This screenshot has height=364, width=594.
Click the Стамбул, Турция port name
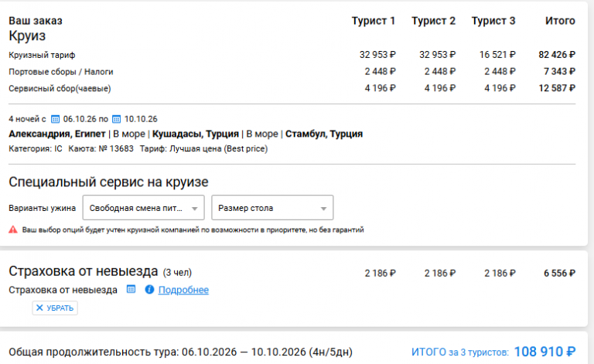tap(324, 134)
